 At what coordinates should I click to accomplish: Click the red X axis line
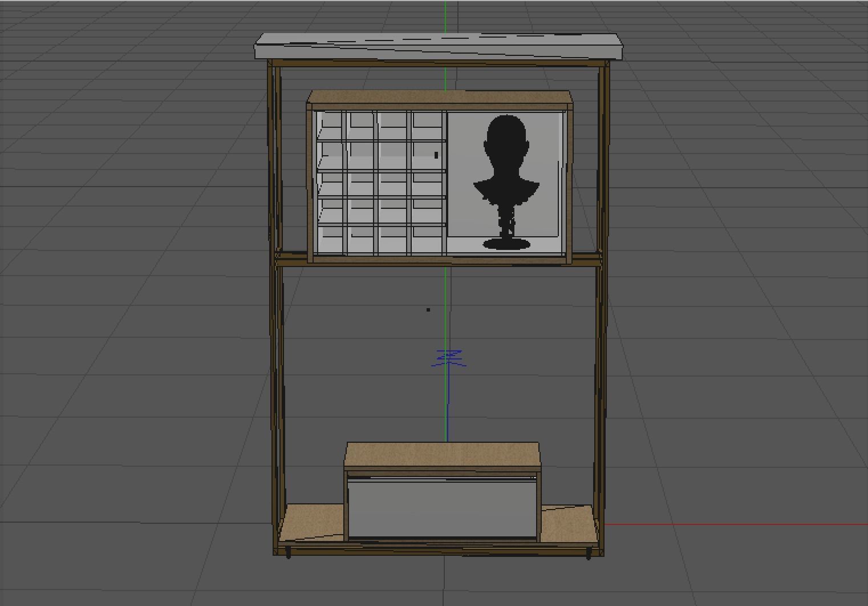(x=736, y=524)
